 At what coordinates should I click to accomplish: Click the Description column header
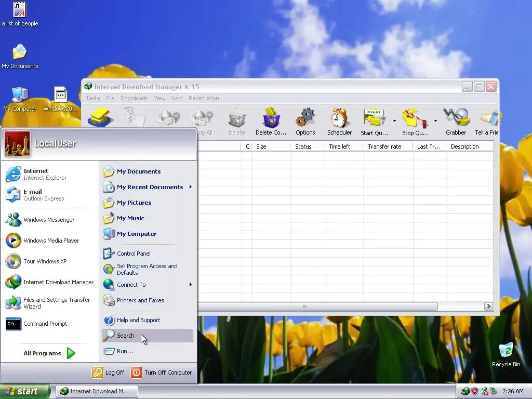pyautogui.click(x=470, y=147)
